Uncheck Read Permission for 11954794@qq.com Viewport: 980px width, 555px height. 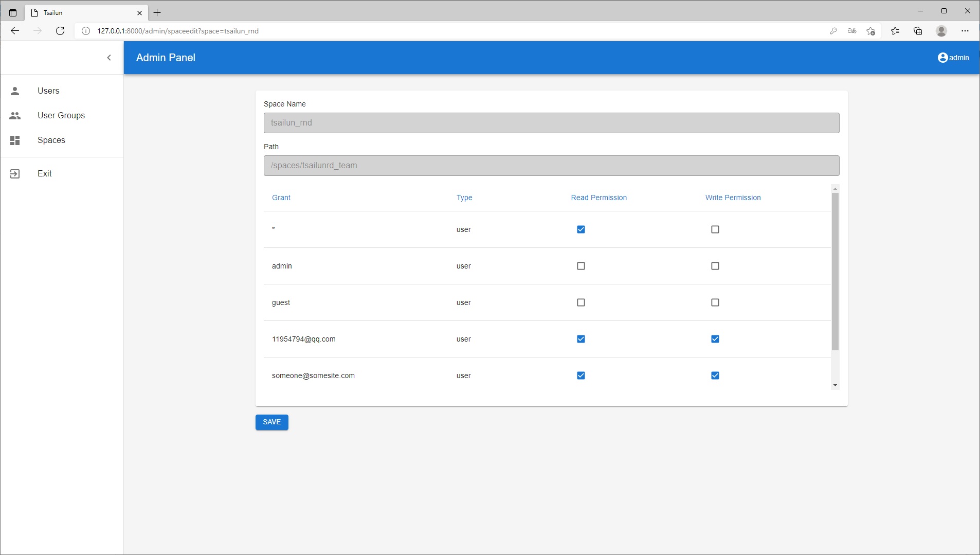581,339
